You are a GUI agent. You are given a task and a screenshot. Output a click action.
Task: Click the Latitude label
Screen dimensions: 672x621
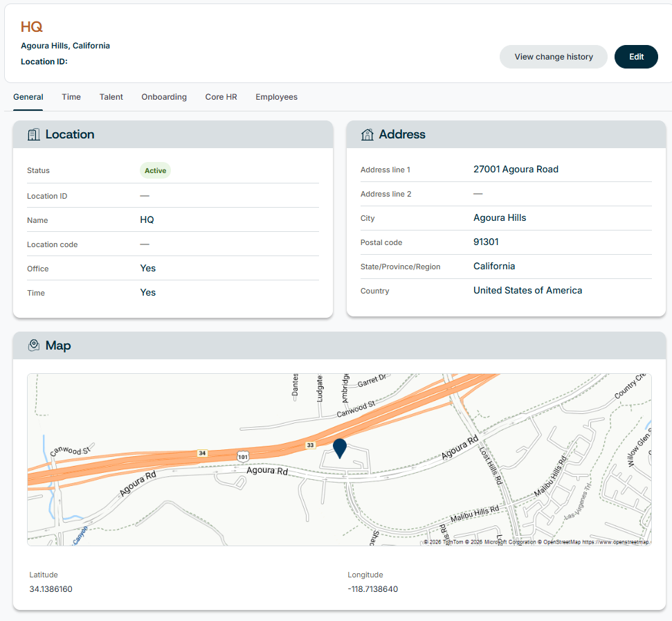coord(44,575)
